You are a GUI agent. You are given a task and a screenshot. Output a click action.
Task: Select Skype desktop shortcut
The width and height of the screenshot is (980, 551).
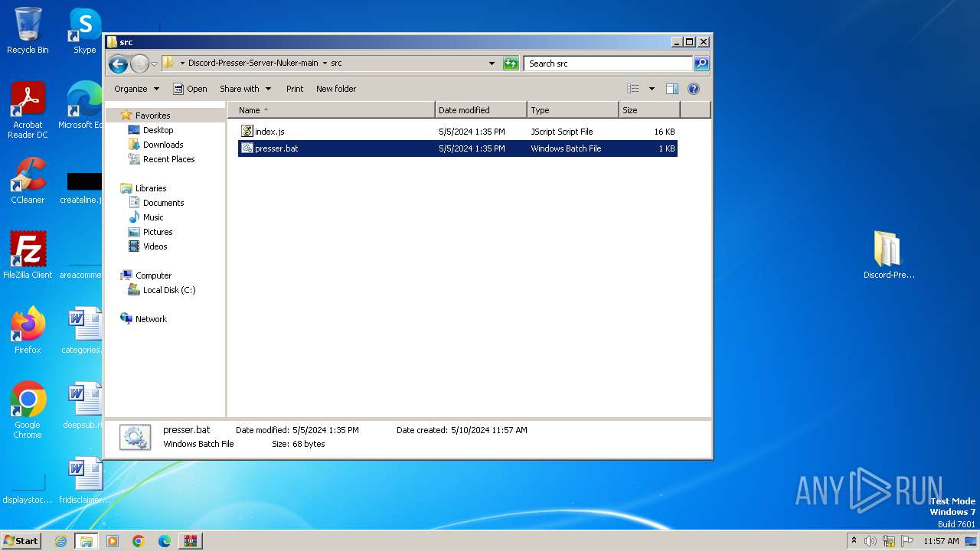[84, 31]
